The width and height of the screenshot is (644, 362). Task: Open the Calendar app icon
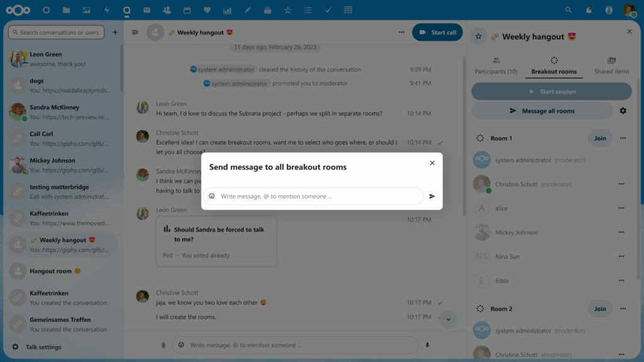click(x=187, y=9)
